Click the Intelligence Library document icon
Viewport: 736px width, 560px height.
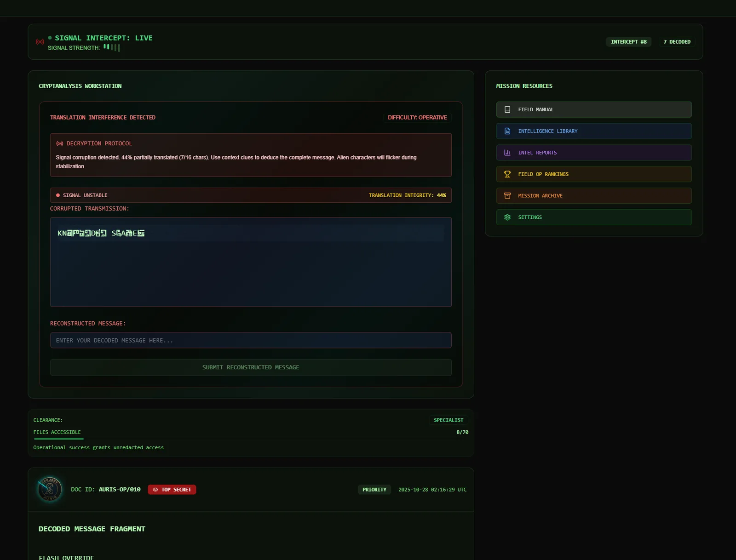click(507, 131)
